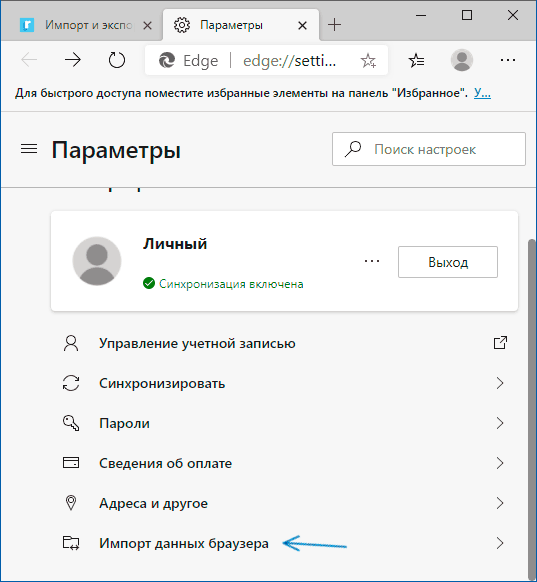Viewport: 537px width, 582px height.
Task: Click the green sync-enabled checkmark icon
Action: pyautogui.click(x=149, y=283)
